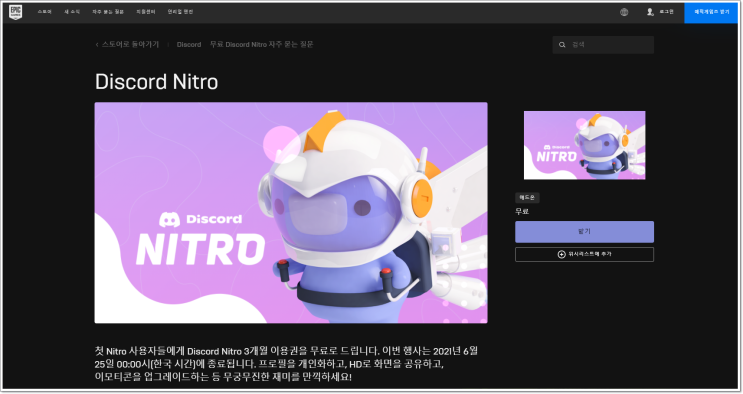
Task: Click the large Discord Nitro banner image
Action: pos(291,213)
